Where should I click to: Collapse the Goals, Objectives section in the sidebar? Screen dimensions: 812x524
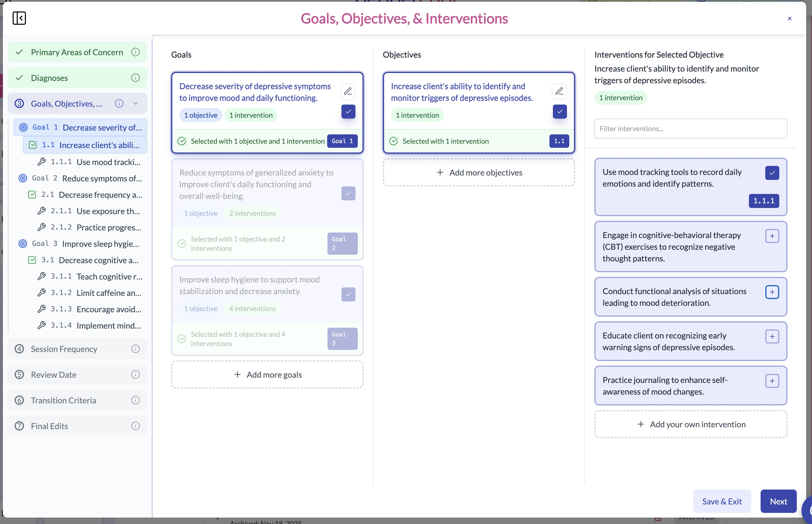tap(136, 103)
